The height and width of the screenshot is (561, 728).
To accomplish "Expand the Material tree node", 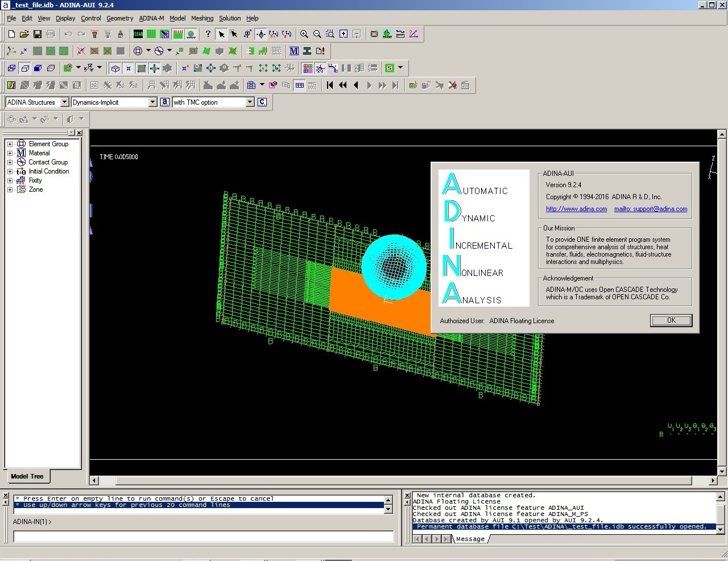I will [10, 153].
